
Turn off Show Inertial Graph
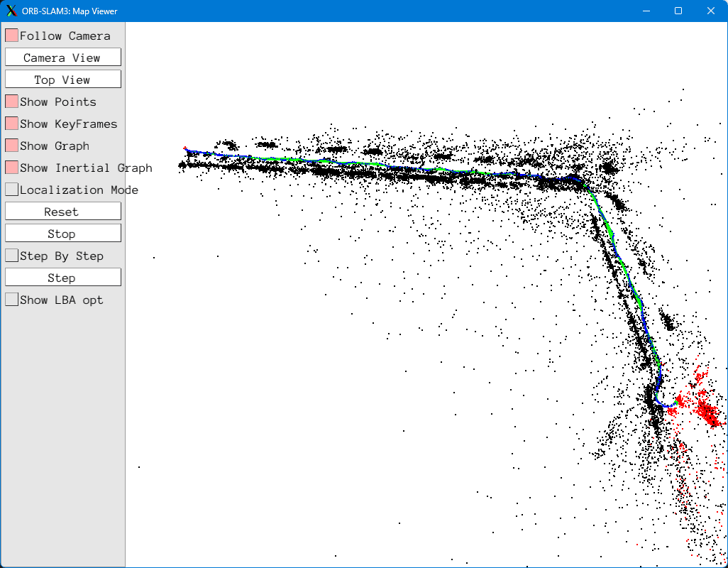(12, 168)
